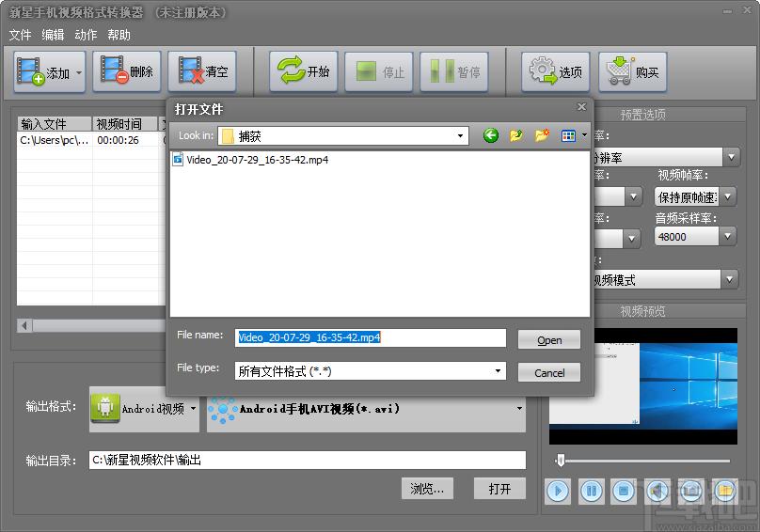Open the Add button's dropdown arrow
The height and width of the screenshot is (532, 760).
[x=79, y=72]
